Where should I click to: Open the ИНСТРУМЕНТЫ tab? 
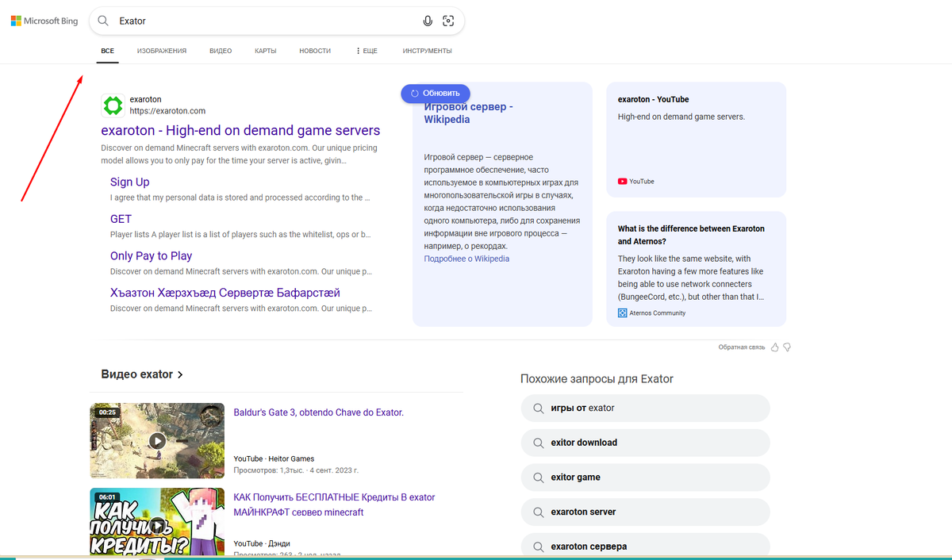pos(427,51)
